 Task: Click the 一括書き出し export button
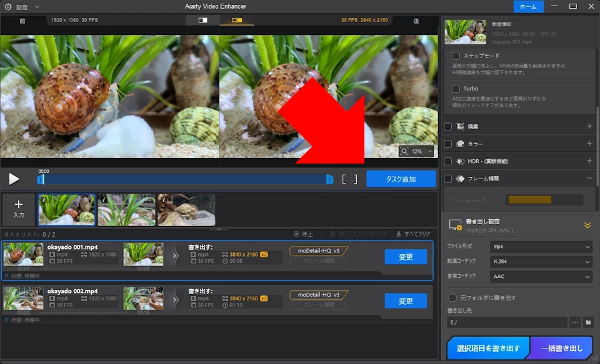(561, 348)
